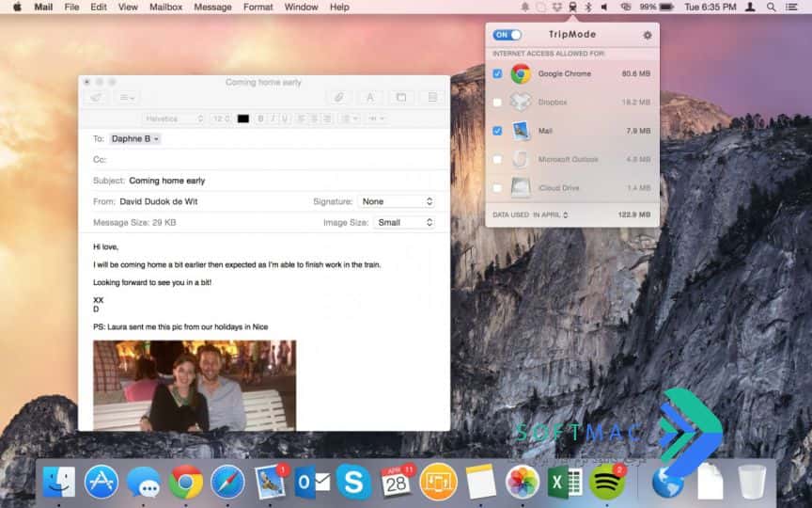Pick text color from black swatch

[242, 119]
